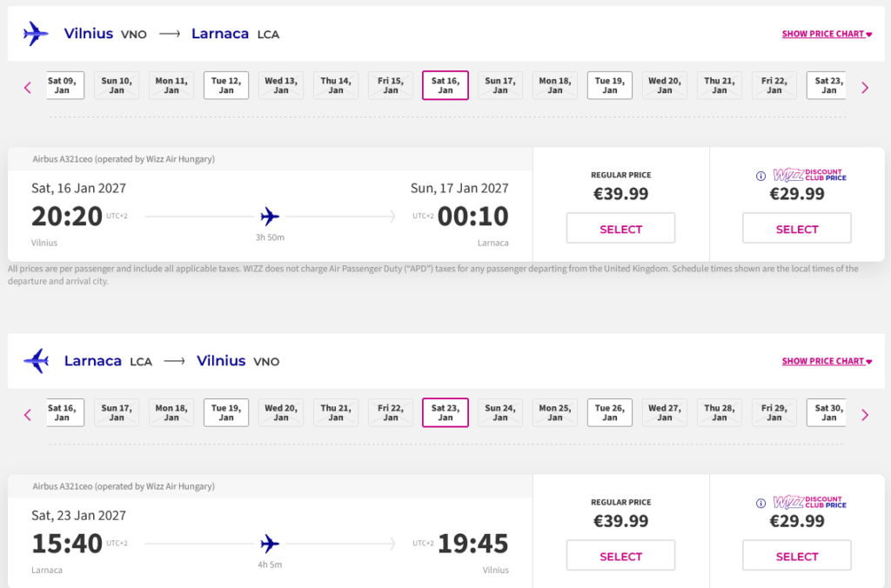The image size is (891, 588).
Task: Select return regular price €39.99
Action: click(x=620, y=556)
